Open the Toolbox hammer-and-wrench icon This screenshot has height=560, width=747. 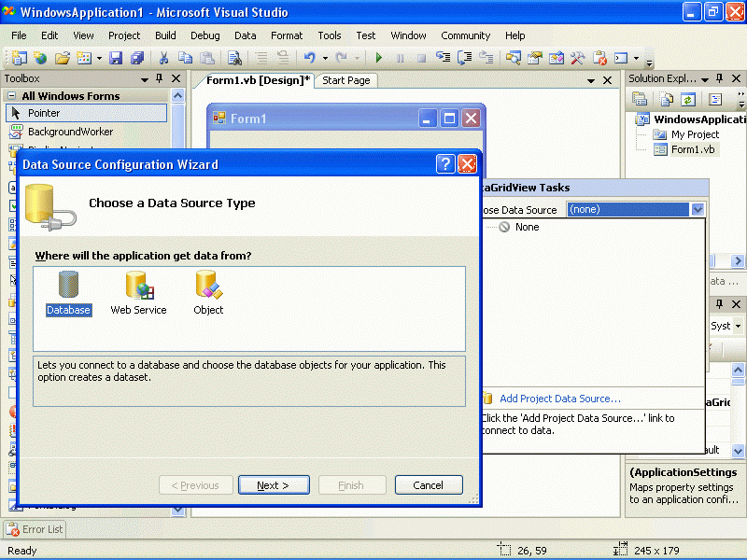point(577,58)
